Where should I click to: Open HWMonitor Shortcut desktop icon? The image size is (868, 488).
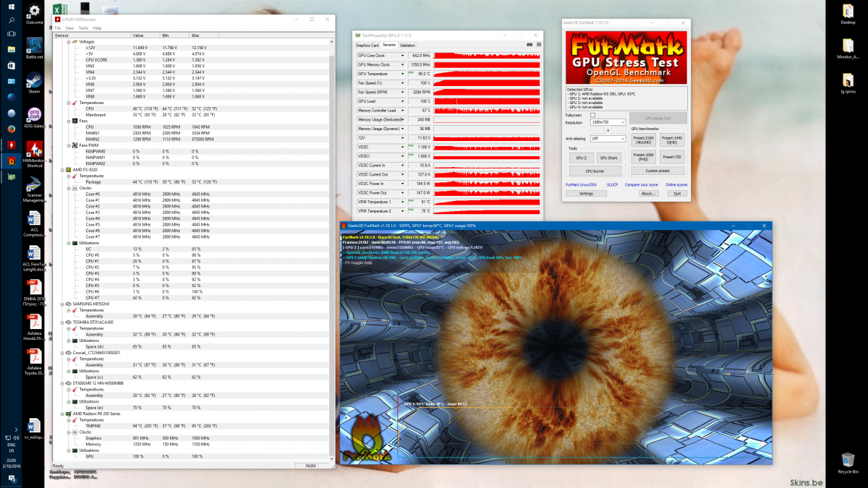(34, 154)
